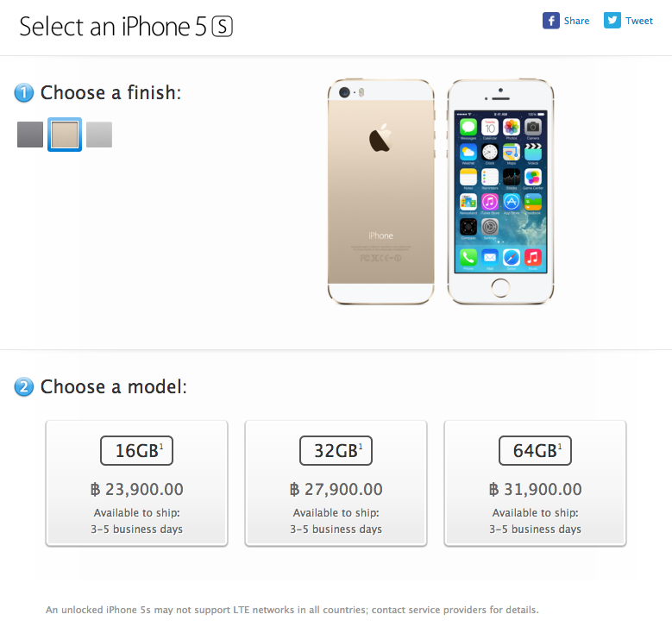Click the Facebook share icon
The image size is (672, 633).
(550, 21)
